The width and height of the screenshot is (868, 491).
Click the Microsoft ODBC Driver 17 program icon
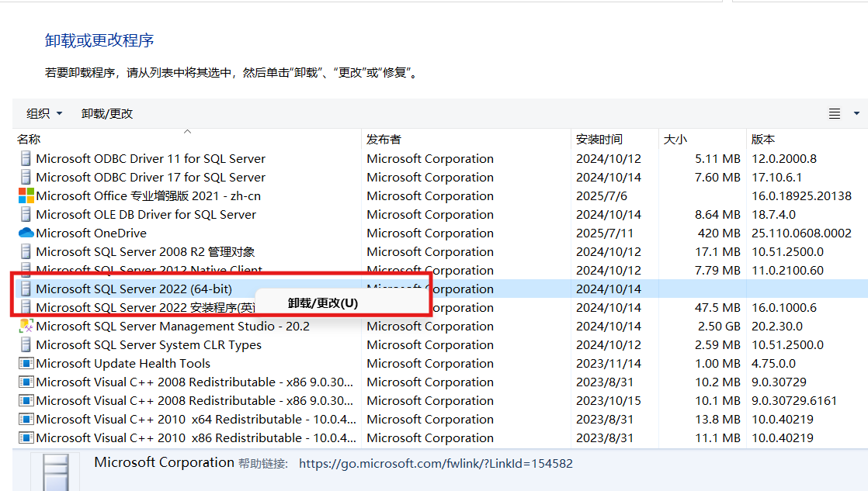[26, 178]
